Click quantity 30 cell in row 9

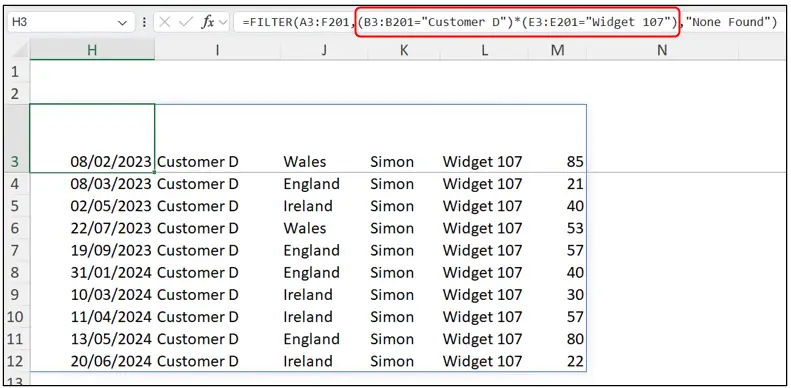557,295
